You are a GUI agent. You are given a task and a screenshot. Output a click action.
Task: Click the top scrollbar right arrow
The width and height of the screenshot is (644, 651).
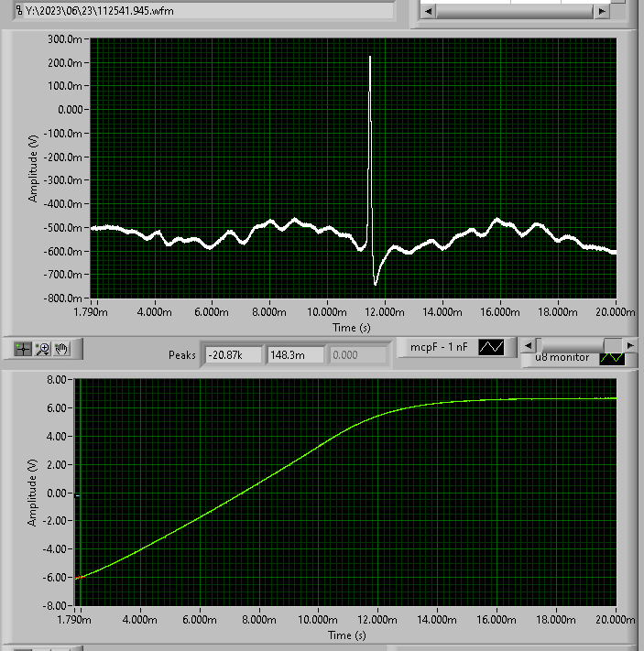pyautogui.click(x=601, y=11)
